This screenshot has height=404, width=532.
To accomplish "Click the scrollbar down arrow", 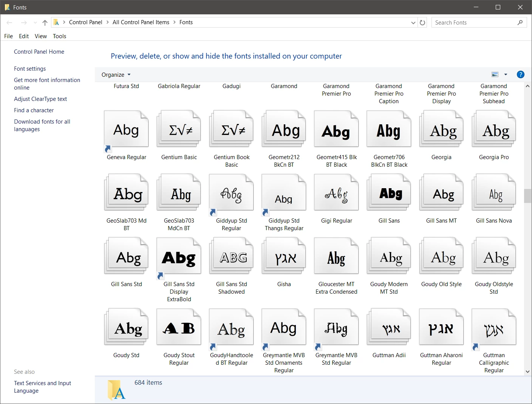I will coord(527,371).
